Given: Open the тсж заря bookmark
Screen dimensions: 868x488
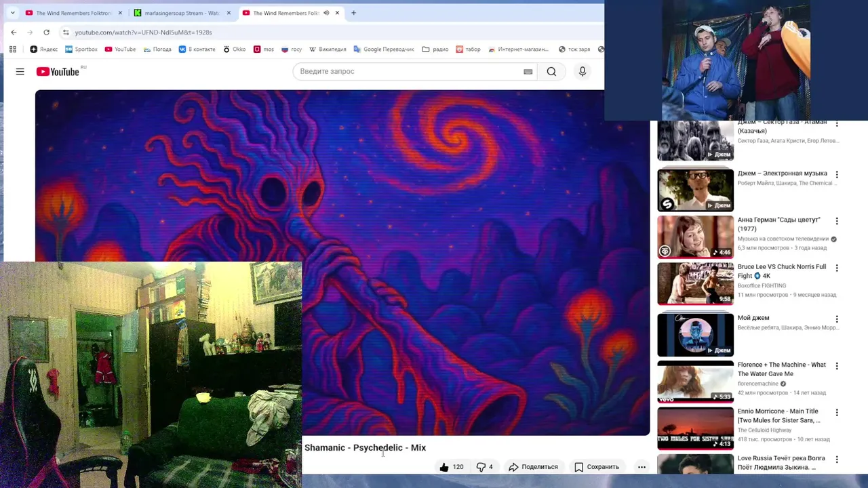Looking at the screenshot, I should pyautogui.click(x=574, y=49).
